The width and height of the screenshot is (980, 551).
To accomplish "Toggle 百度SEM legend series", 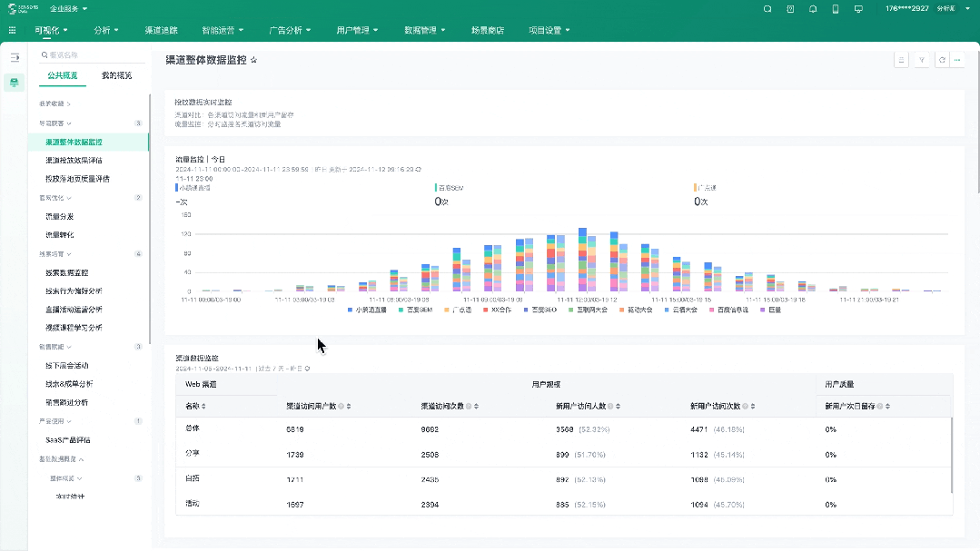I will pos(415,310).
